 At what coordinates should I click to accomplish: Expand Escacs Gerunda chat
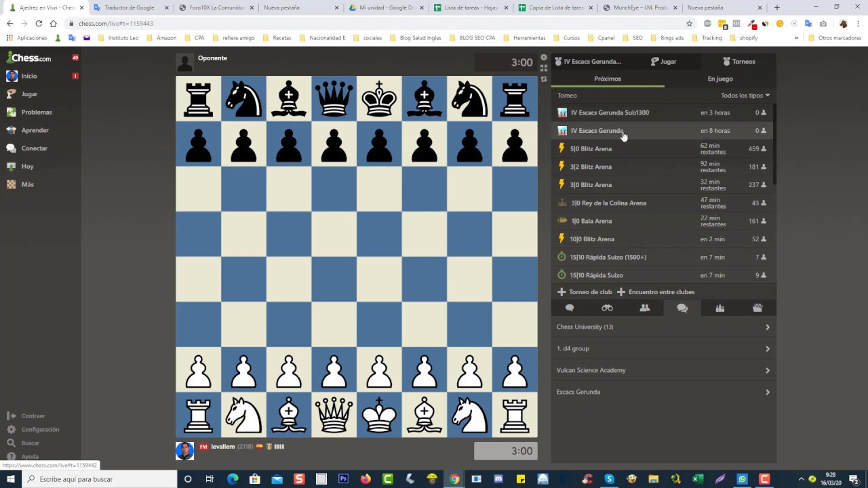[663, 392]
